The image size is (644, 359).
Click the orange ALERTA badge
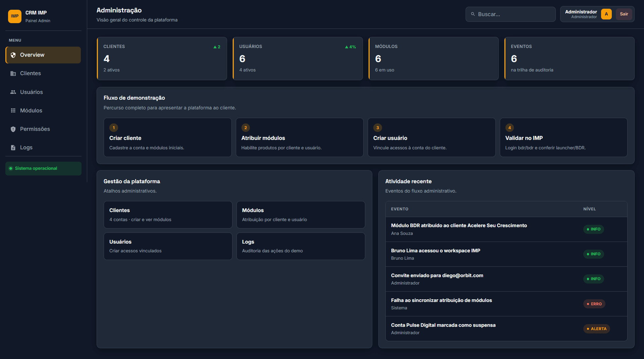click(596, 329)
